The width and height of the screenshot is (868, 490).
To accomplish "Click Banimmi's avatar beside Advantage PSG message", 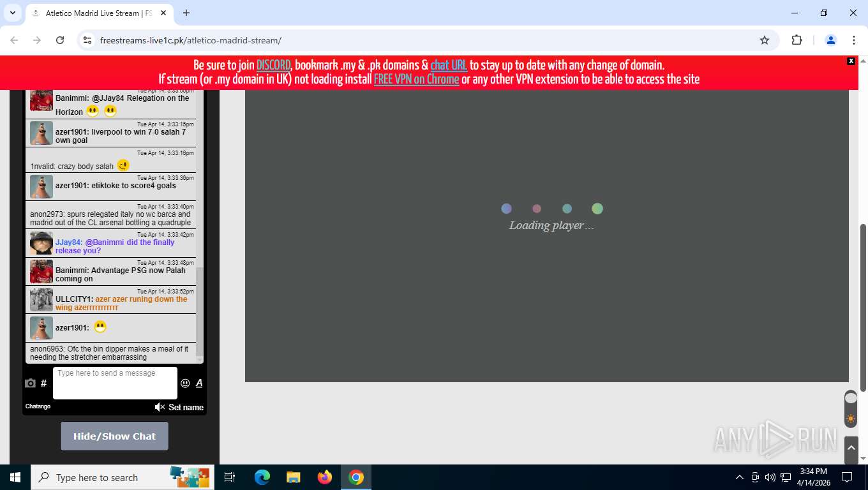I will point(41,272).
